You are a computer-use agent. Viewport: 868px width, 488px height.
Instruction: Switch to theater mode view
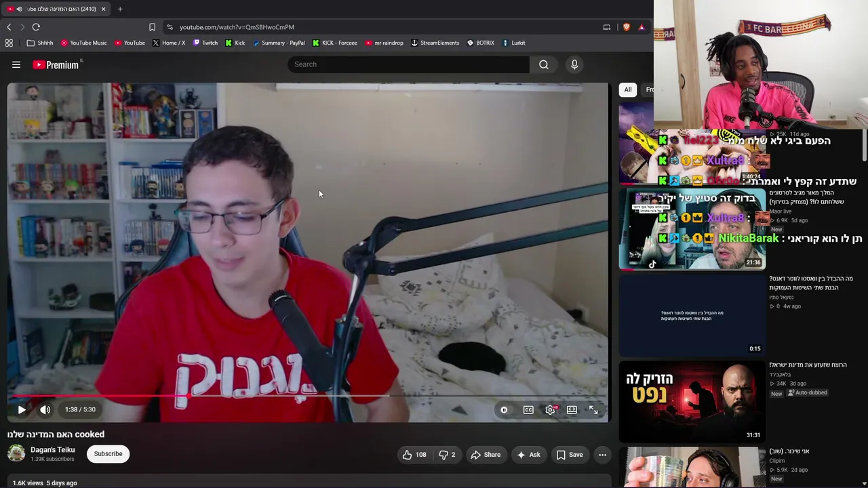(x=572, y=409)
